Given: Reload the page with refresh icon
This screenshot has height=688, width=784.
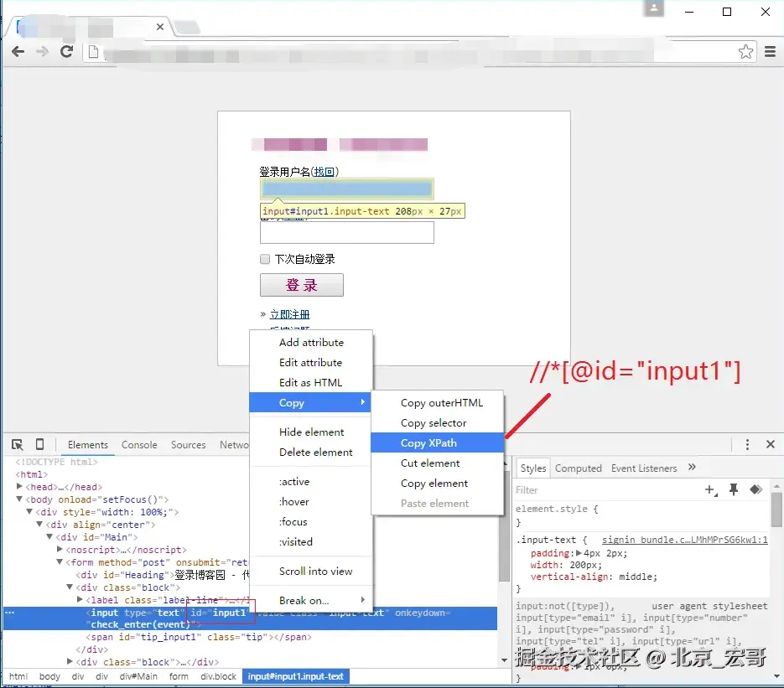Looking at the screenshot, I should (x=67, y=51).
